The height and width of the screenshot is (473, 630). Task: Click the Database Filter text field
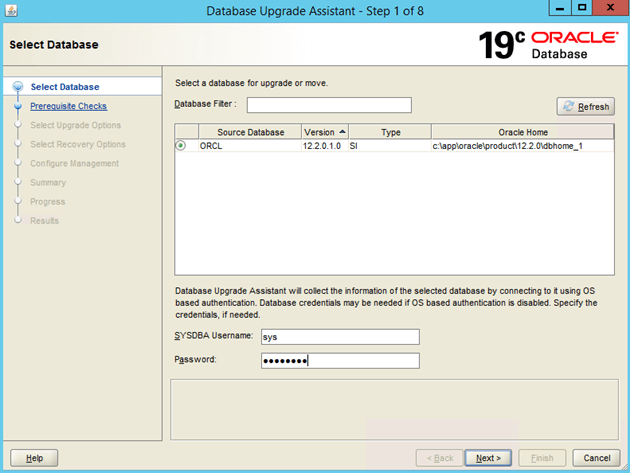329,105
